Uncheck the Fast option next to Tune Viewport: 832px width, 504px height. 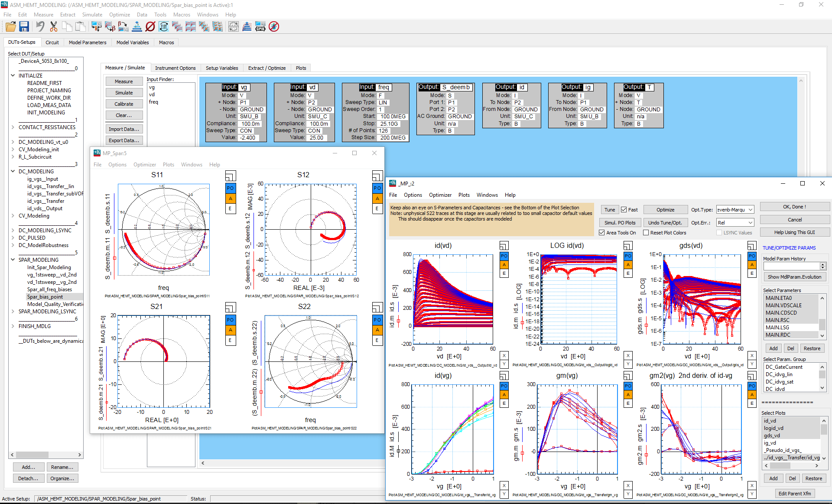coord(624,209)
